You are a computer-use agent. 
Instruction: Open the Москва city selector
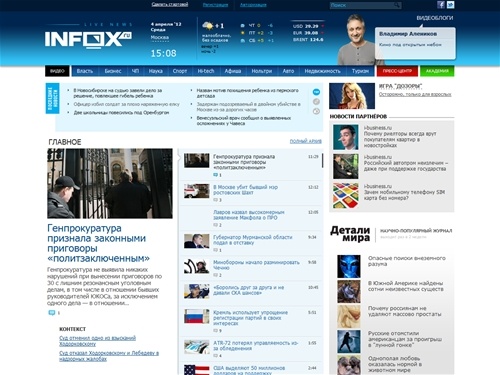[160, 38]
